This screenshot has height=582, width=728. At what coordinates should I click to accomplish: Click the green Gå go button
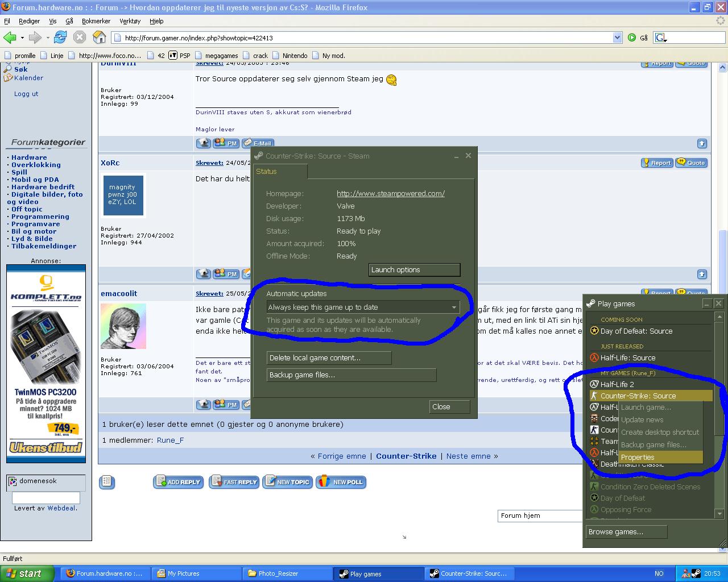click(x=632, y=38)
